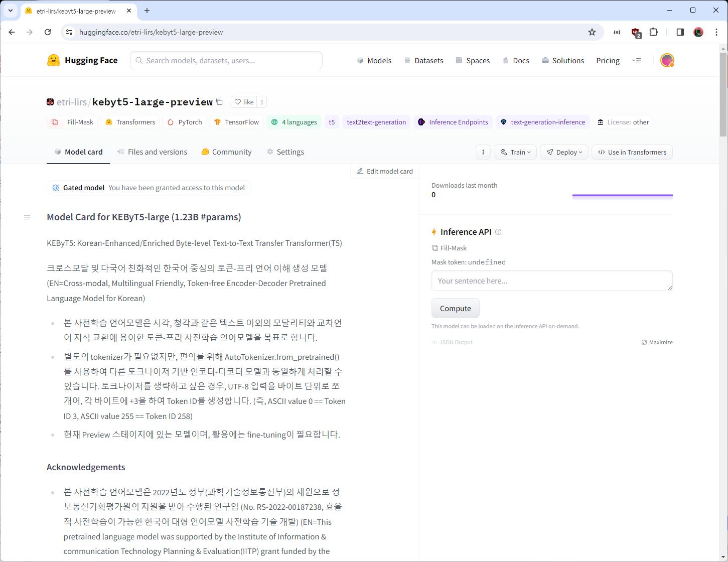Click the Inference API info icon

click(x=498, y=232)
